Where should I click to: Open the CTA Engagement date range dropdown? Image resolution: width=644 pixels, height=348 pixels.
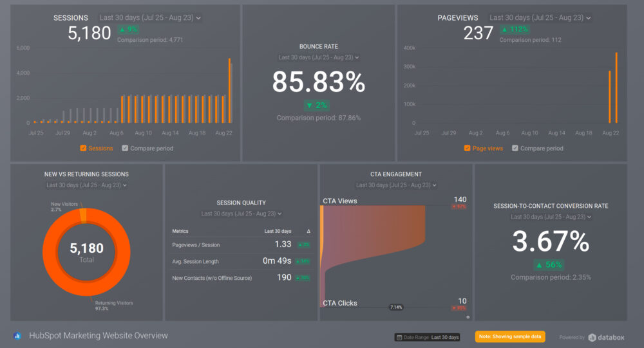pos(396,185)
